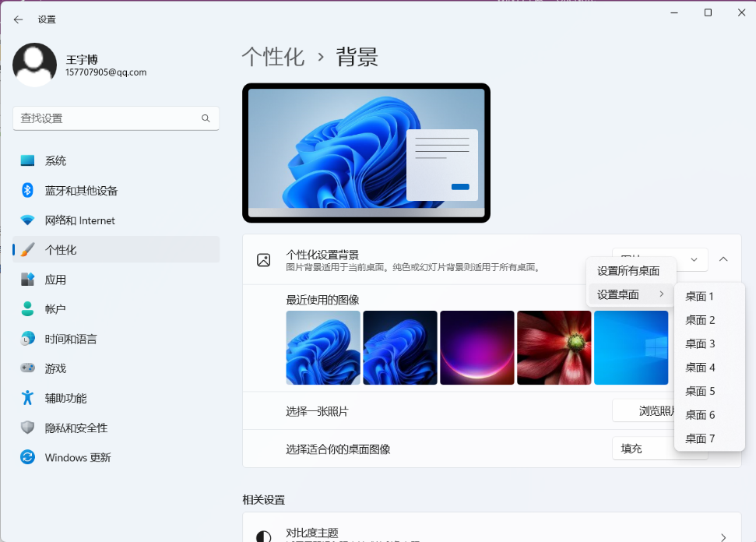Click the search magnifier icon
This screenshot has width=756, height=542.
pos(206,118)
